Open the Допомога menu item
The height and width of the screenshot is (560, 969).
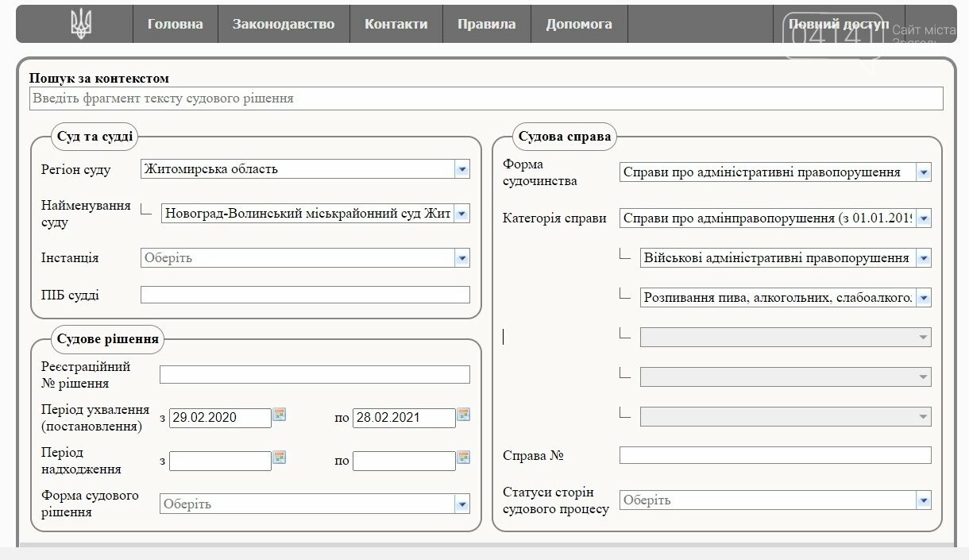[579, 24]
